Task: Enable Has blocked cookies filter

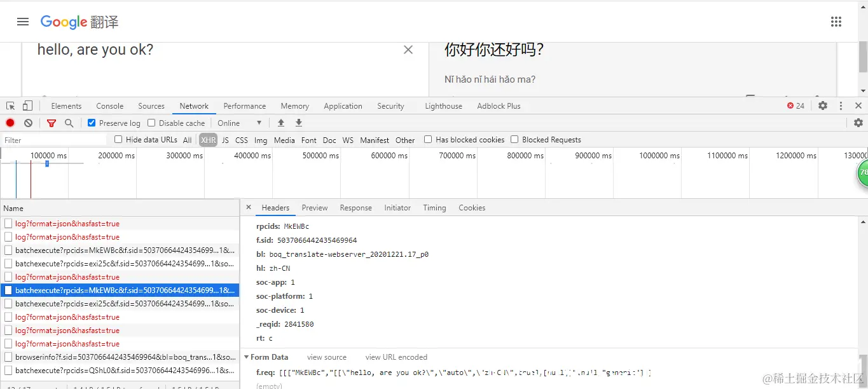Action: (x=428, y=139)
